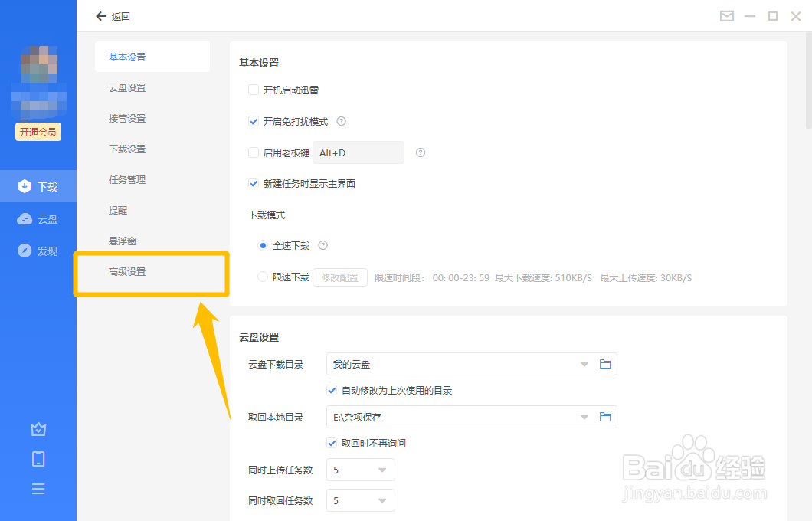Viewport: 812px width, 521px height.
Task: Open the help icon next to 开启免打扰模式
Action: pos(341,121)
